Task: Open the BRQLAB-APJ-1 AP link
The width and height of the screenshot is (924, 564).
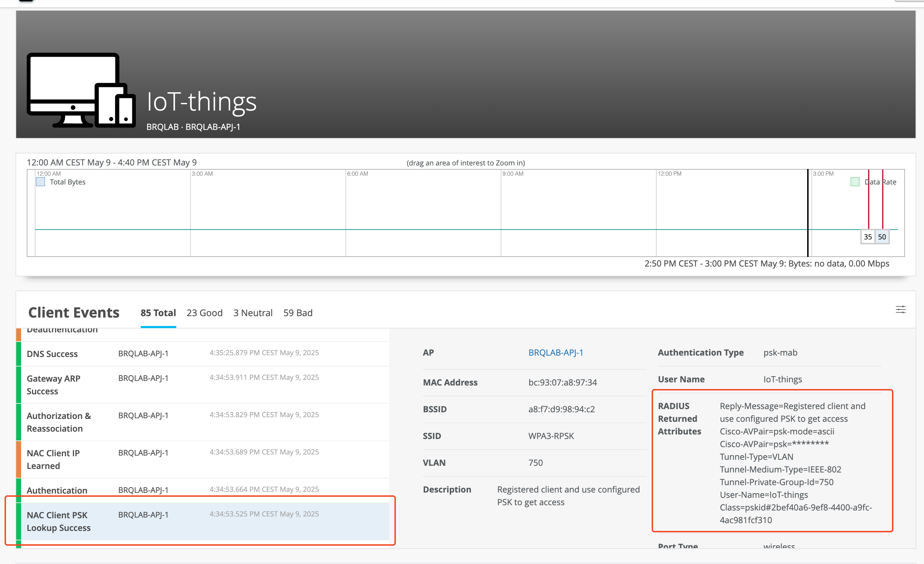Action: click(x=555, y=352)
